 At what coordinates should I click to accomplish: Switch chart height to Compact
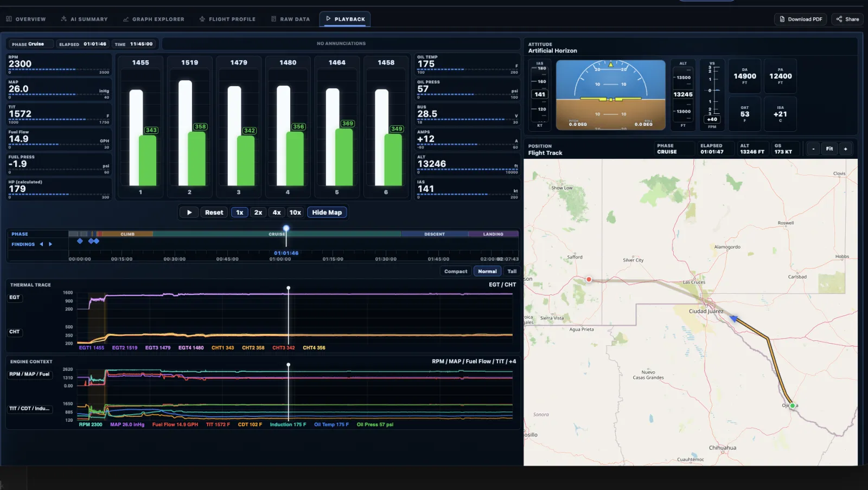tap(456, 272)
